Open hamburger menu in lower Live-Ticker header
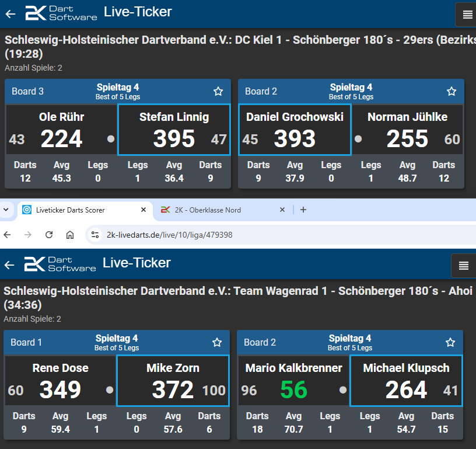Viewport: 476px width, 449px height. point(464,266)
